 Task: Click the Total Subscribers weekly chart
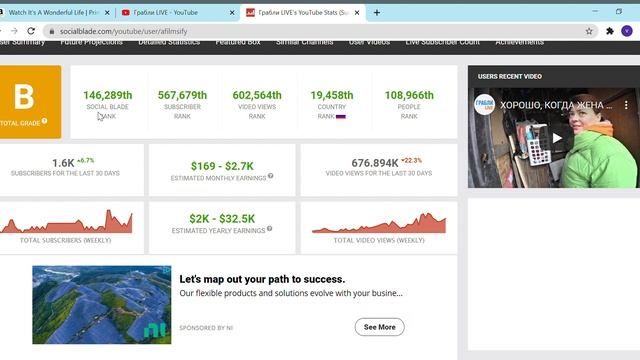[x=66, y=222]
